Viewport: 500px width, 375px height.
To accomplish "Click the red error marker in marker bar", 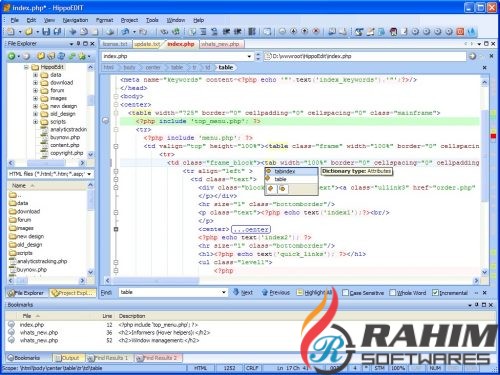I will click(x=493, y=136).
